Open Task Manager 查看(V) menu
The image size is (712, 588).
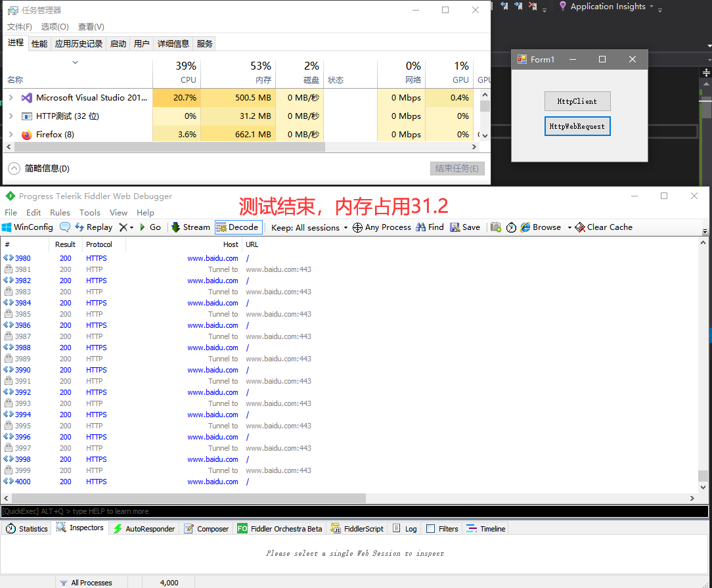[91, 27]
